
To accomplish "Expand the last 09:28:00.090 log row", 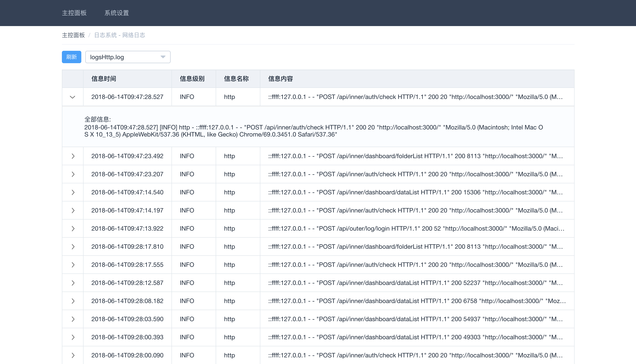I will point(73,355).
